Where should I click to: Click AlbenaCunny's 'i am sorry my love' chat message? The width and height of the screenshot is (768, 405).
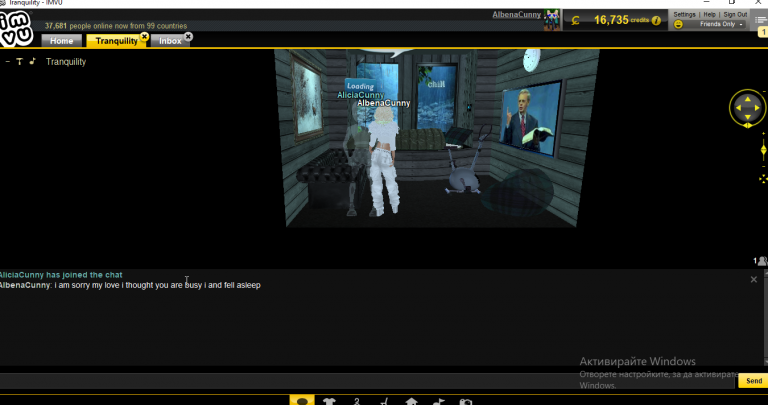[x=130, y=285]
